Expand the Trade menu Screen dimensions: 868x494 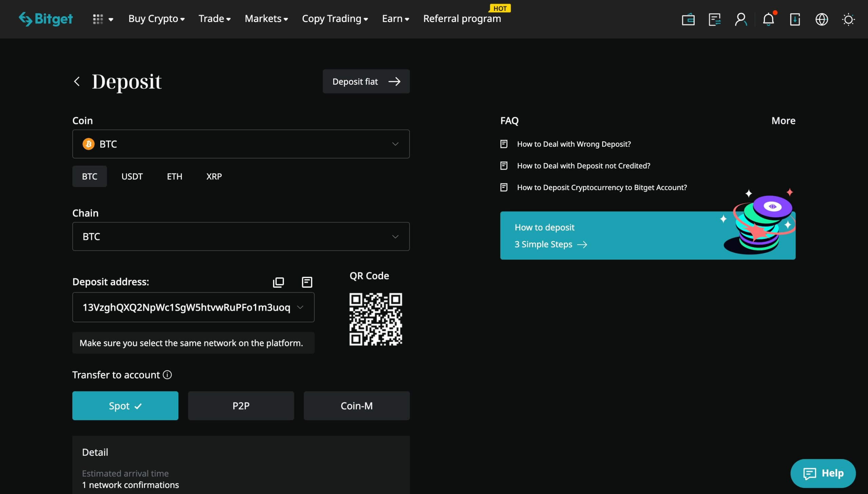[215, 19]
